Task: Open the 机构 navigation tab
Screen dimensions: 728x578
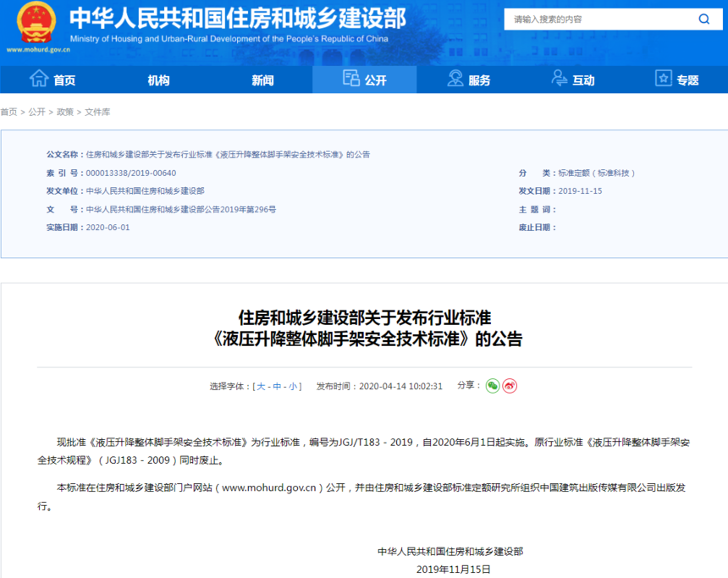Action: (158, 80)
